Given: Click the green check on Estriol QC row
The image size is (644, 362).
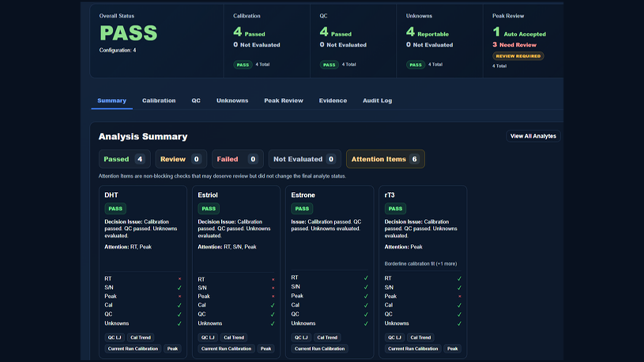Looking at the screenshot, I should (x=273, y=315).
